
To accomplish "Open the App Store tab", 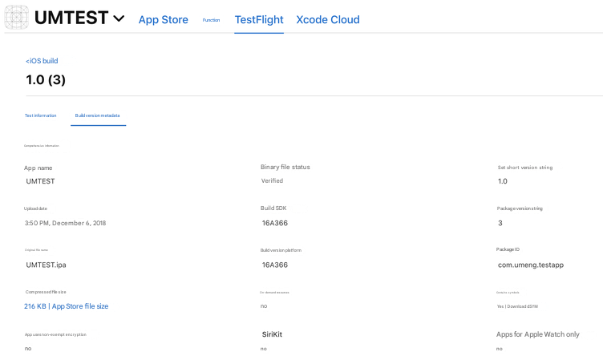I will (164, 19).
